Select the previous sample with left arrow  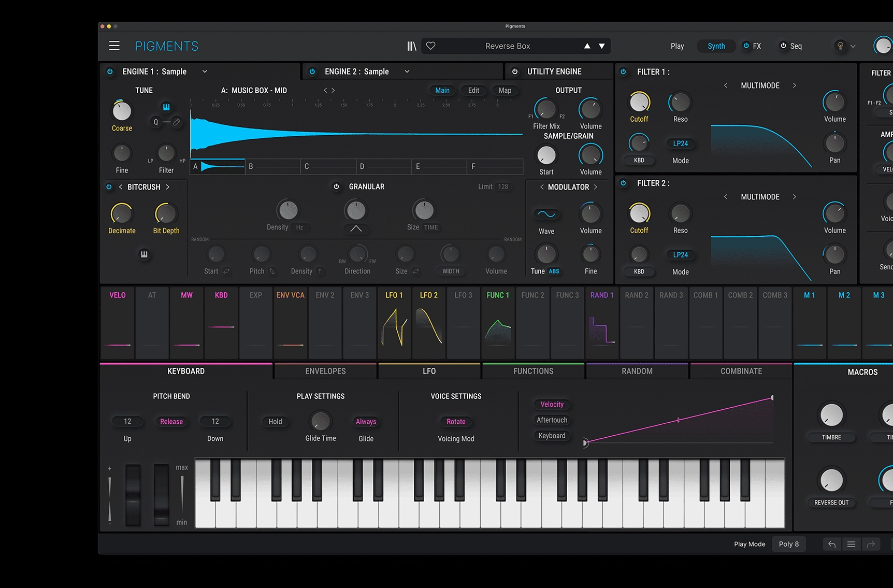click(325, 90)
